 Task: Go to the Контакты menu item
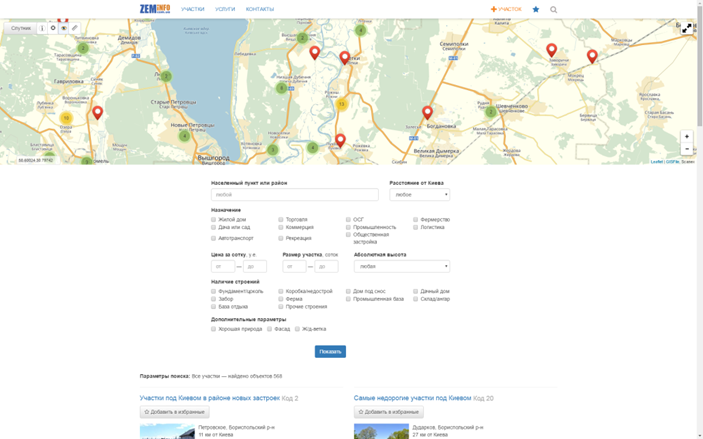(x=260, y=9)
